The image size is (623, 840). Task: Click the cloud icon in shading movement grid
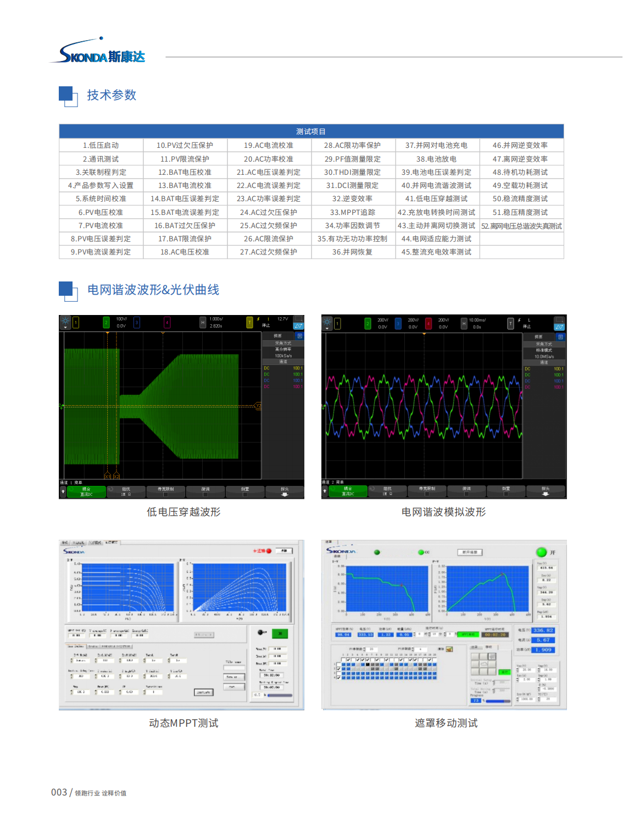(x=484, y=664)
